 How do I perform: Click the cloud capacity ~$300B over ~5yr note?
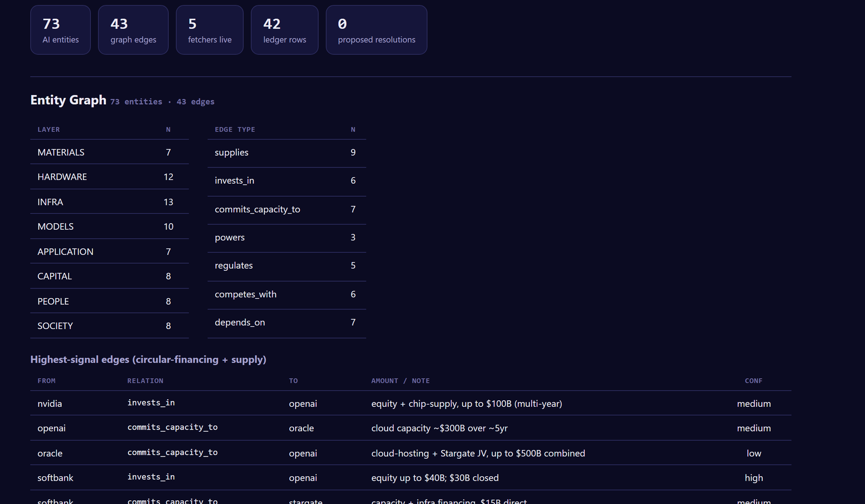point(439,428)
